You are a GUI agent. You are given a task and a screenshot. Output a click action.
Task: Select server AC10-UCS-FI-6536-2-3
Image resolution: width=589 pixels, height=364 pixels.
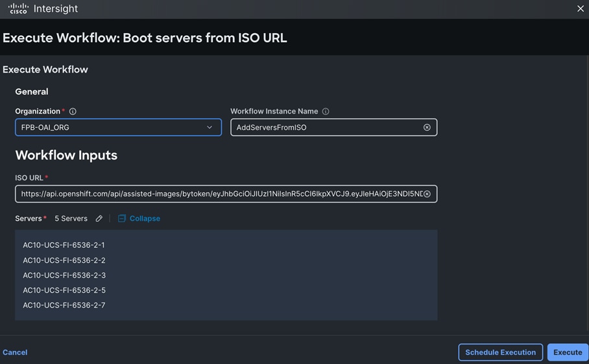point(64,275)
